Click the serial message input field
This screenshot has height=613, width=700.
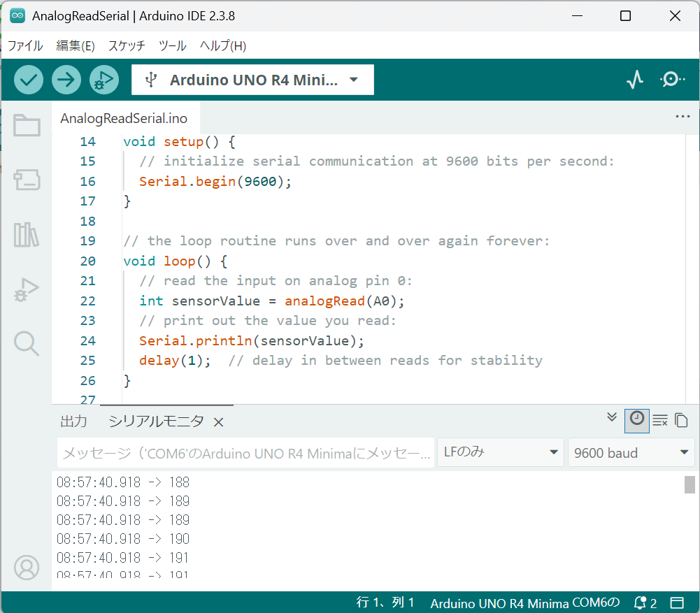(245, 453)
